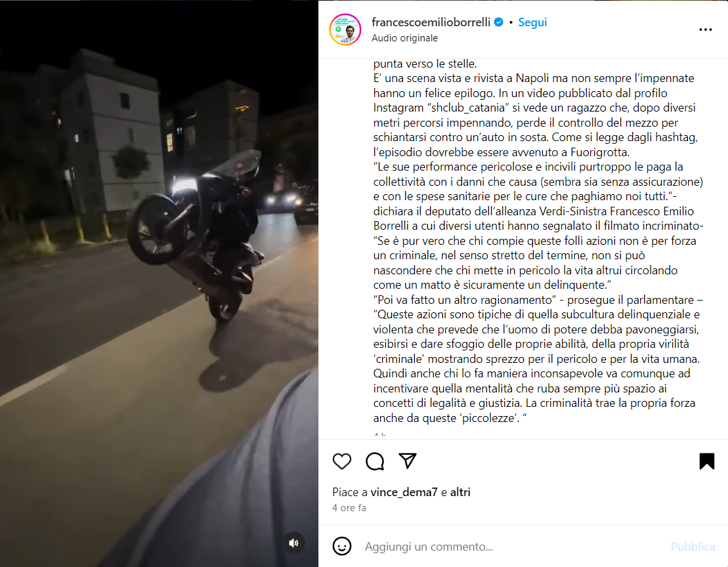This screenshot has height=567, width=728.
Task: Open the emoji picker smiley icon
Action: (342, 546)
